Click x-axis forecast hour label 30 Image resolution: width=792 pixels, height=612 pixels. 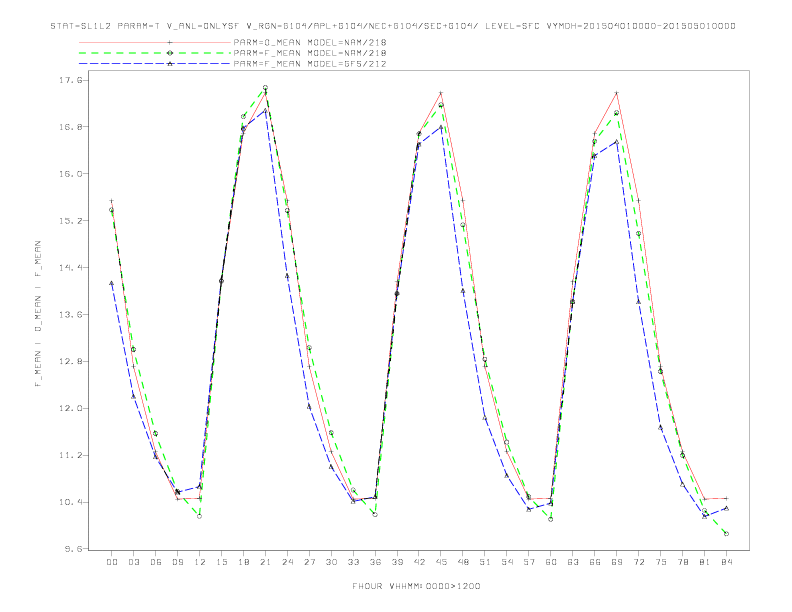[331, 562]
